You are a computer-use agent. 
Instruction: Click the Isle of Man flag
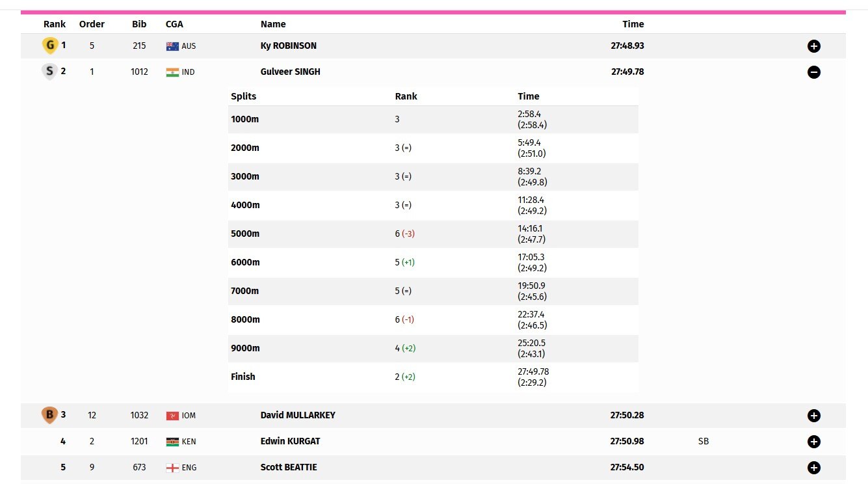(172, 416)
